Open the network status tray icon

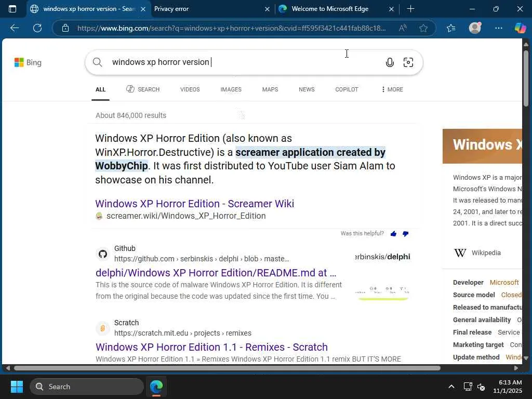coord(468,387)
